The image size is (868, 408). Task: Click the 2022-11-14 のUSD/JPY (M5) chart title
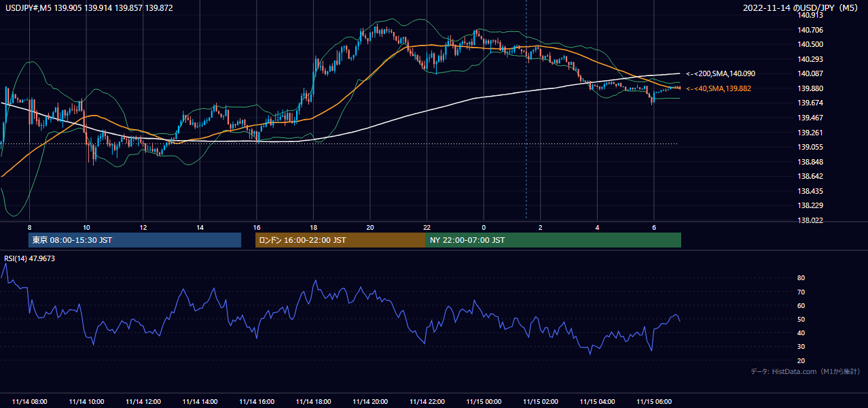[x=801, y=8]
